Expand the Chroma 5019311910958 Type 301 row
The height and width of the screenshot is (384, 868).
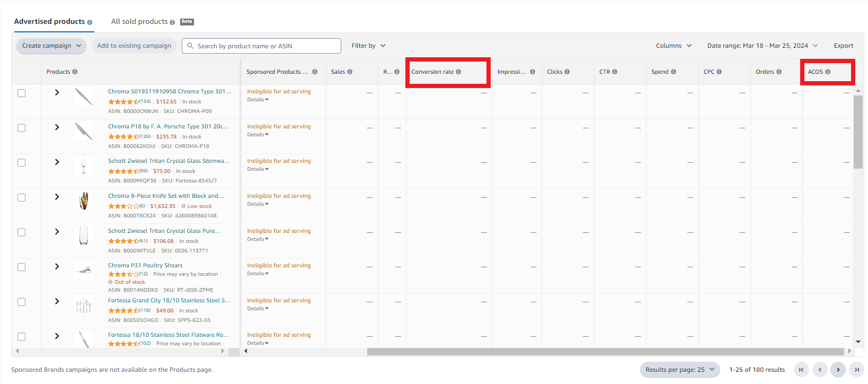point(57,92)
